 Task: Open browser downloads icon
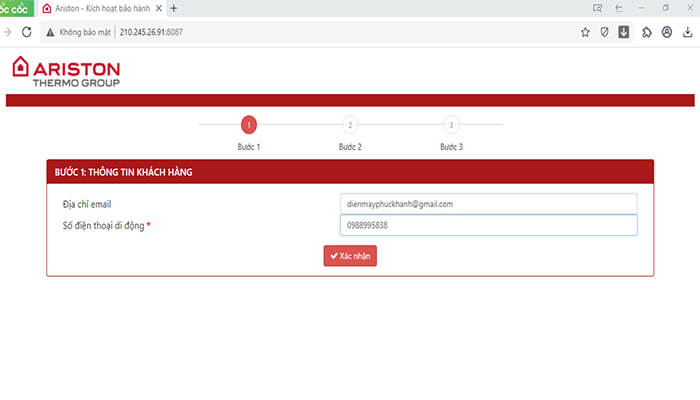(688, 32)
